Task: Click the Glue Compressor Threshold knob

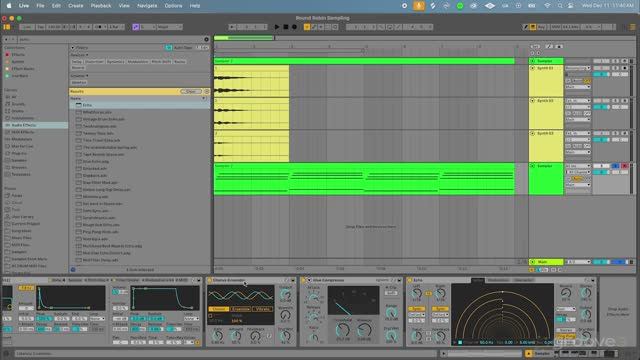Action: pos(343,330)
